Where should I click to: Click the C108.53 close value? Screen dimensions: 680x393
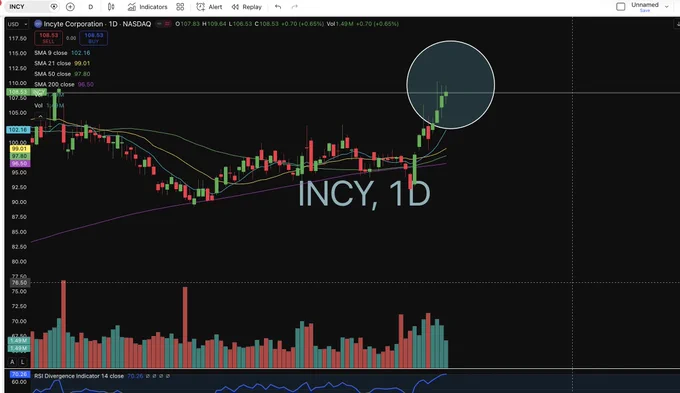point(267,24)
